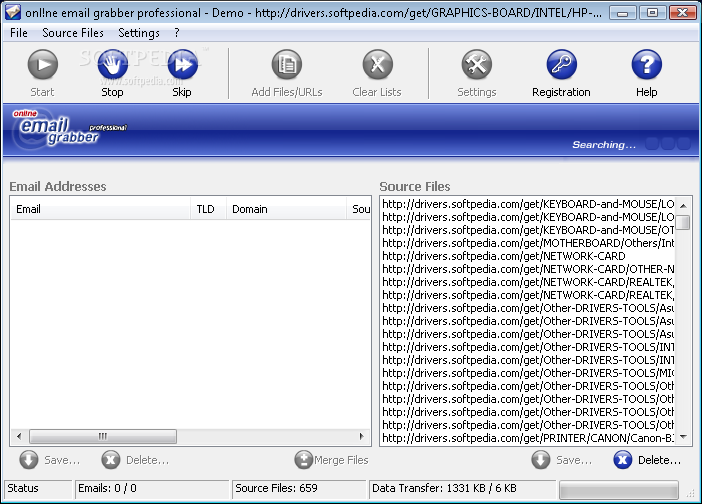This screenshot has width=702, height=504.
Task: Open the Settings menu
Action: [139, 33]
